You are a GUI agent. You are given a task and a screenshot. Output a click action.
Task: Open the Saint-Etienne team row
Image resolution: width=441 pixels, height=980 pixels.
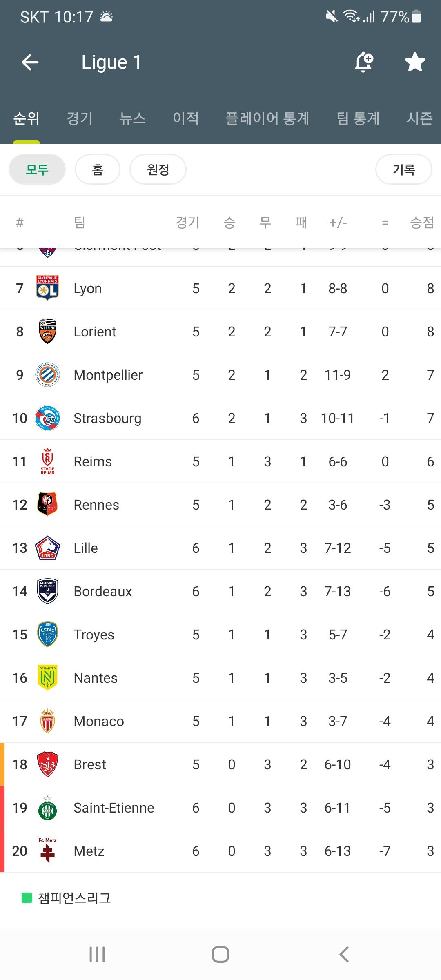point(220,808)
